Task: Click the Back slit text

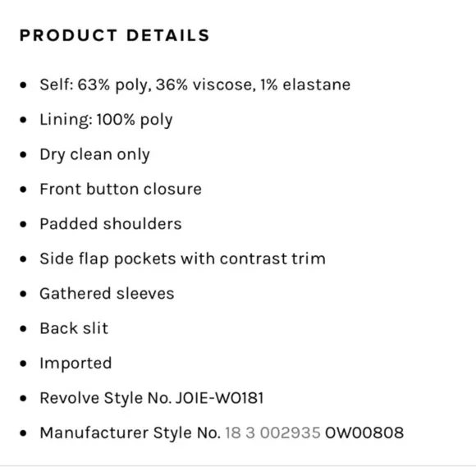Action: [74, 328]
